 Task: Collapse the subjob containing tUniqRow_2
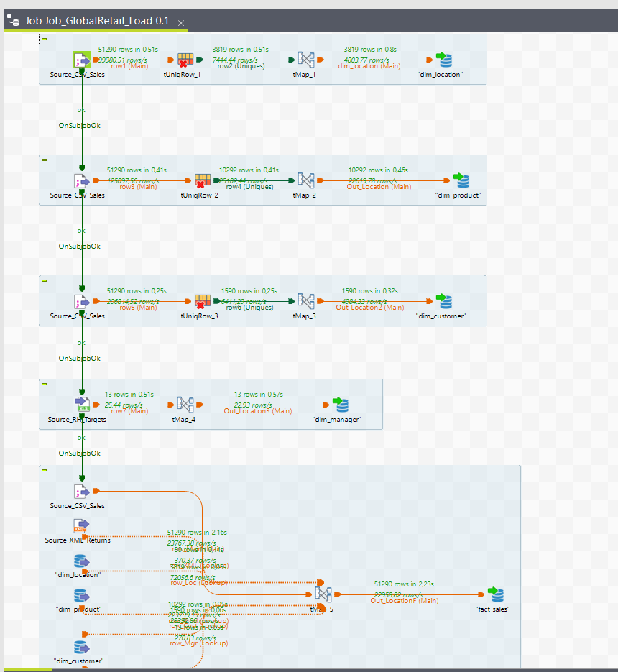(44, 160)
